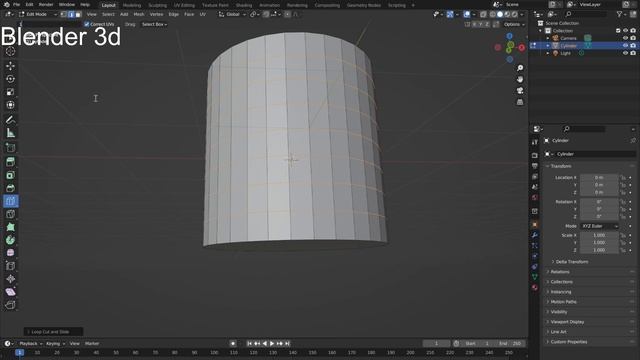Image resolution: width=640 pixels, height=360 pixels.
Task: Toggle camera view in viewport
Action: [520, 91]
